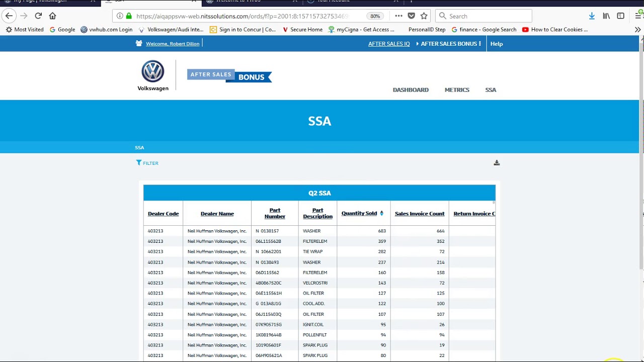Select part number 101905601F

[268, 345]
